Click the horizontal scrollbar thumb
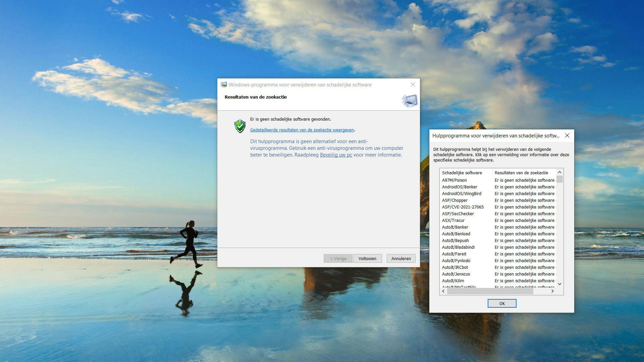The width and height of the screenshot is (644, 362). (490, 291)
